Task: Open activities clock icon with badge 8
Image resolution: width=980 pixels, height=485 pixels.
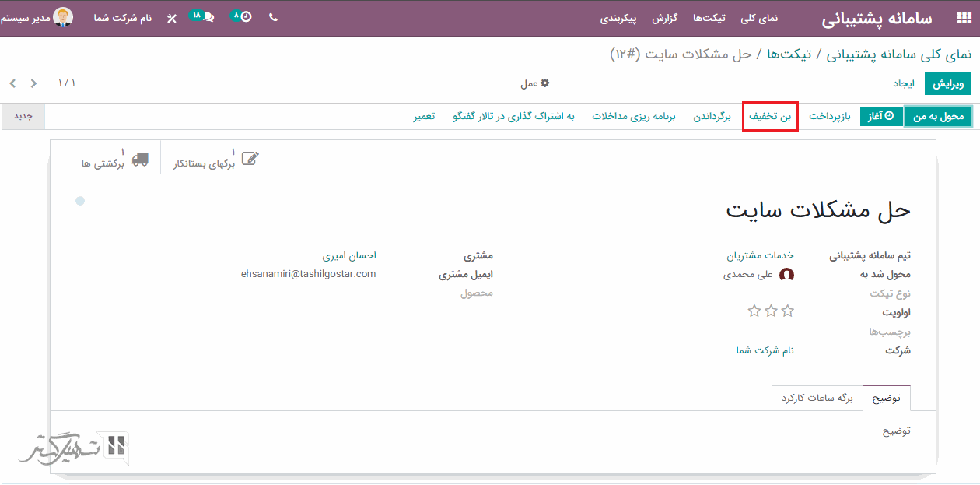Action: 242,16
